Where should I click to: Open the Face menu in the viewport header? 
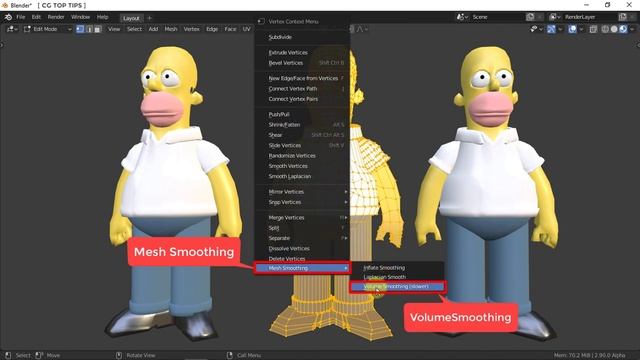click(x=230, y=29)
